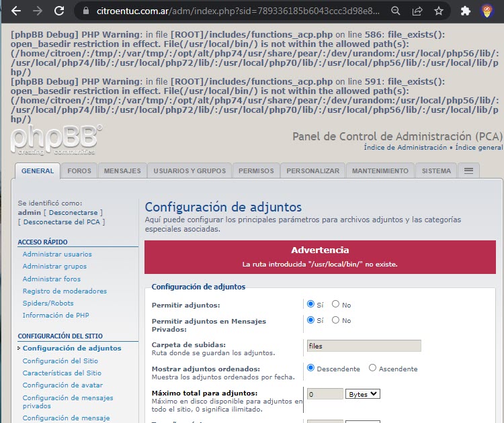Choose Ascendente sort order
Screen dimensions: 504x423
click(373, 368)
